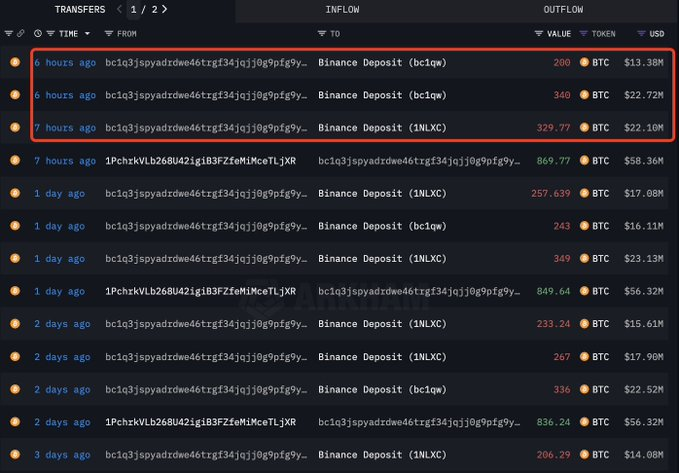Click the Bitcoin icon of the 243 BTC row

tap(15, 226)
